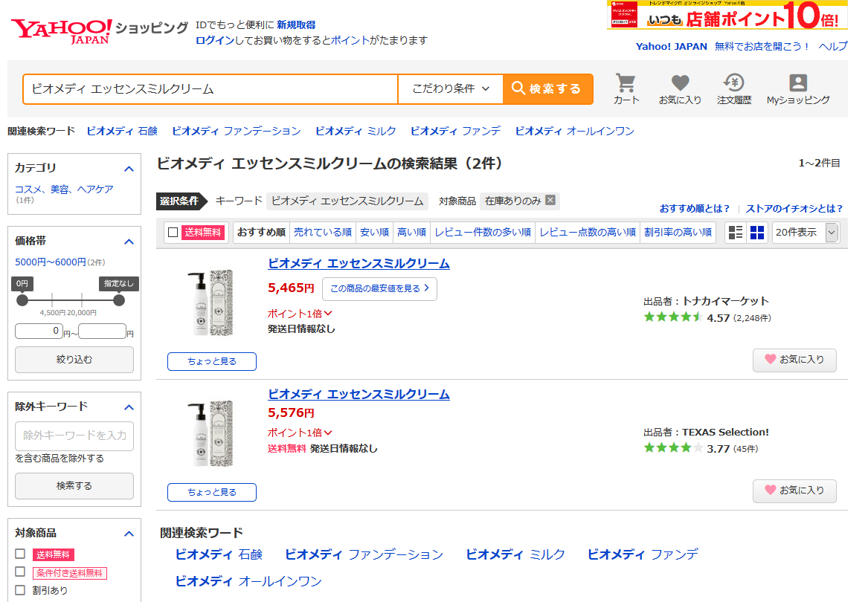Toggle the 送料無料 checkbox in sort bar
The height and width of the screenshot is (602, 868).
[x=173, y=233]
